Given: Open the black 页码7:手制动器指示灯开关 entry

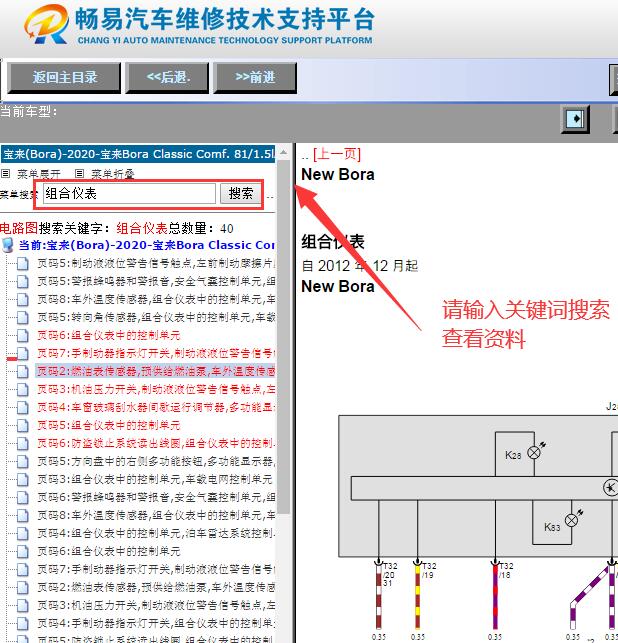Looking at the screenshot, I should pyautogui.click(x=156, y=569).
